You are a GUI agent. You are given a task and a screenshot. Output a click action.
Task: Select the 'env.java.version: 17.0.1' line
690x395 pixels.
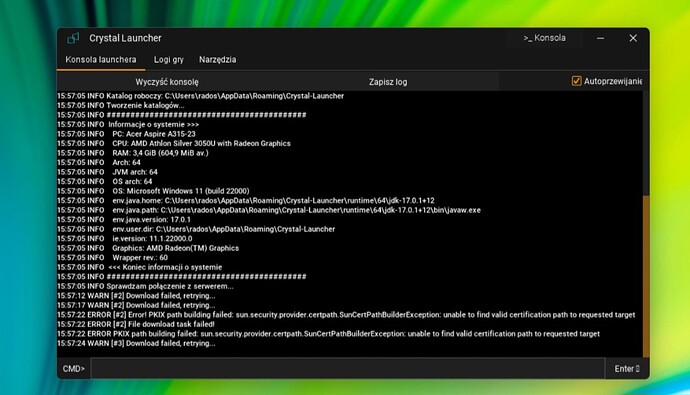(124, 219)
